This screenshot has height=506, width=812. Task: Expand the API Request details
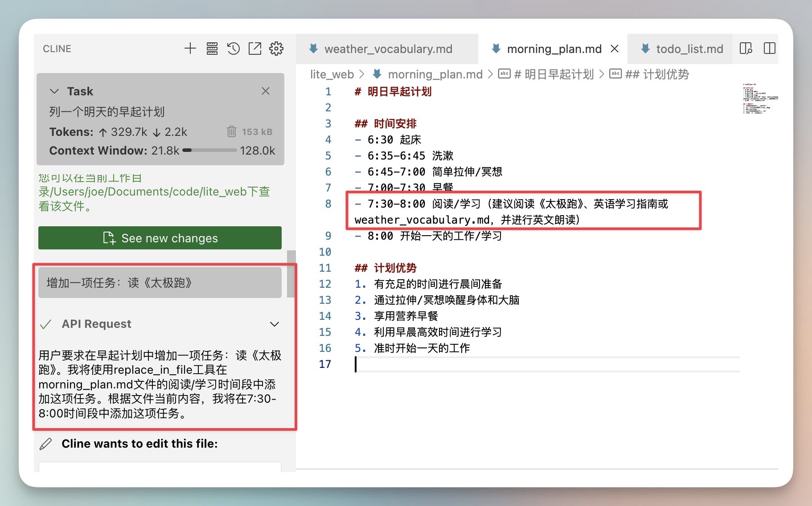pos(275,324)
